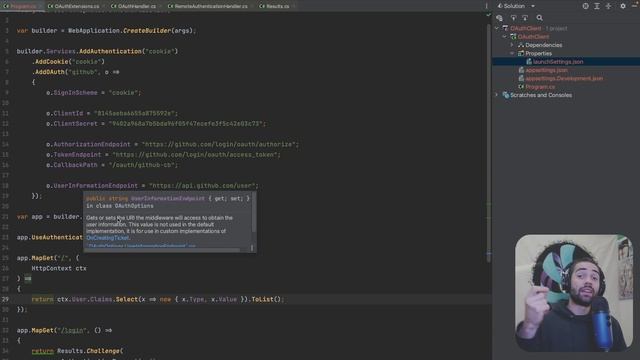The width and height of the screenshot is (640, 360).
Task: Expand Scratches and Consoles
Action: click(497, 95)
